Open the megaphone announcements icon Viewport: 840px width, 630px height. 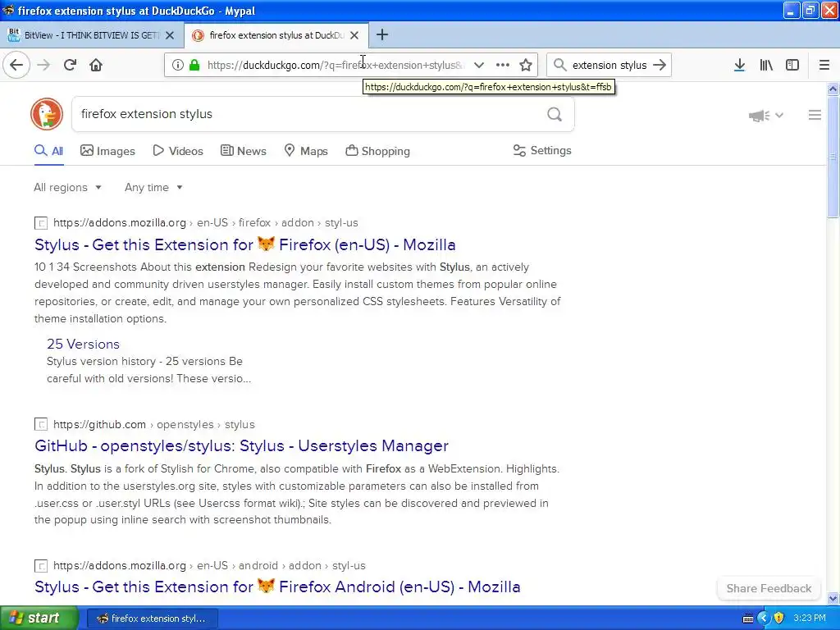click(x=759, y=115)
